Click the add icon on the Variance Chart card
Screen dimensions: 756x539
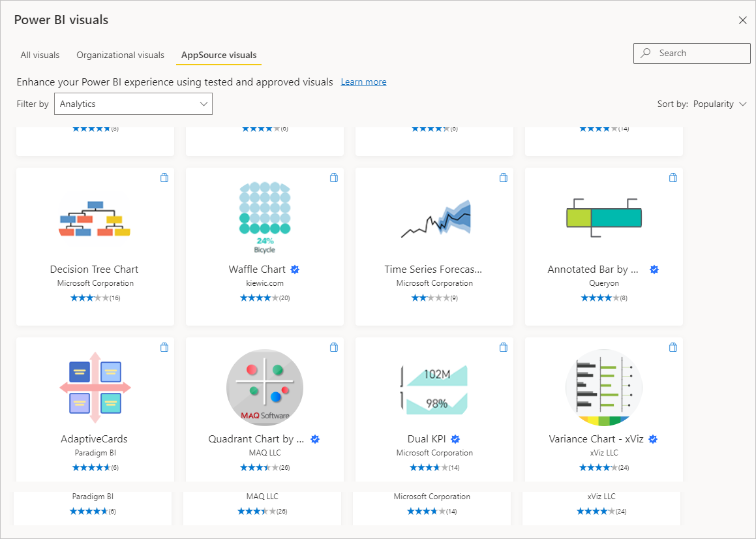(673, 347)
